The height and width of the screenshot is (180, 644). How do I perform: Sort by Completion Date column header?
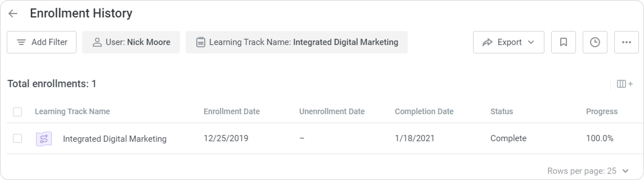(424, 112)
